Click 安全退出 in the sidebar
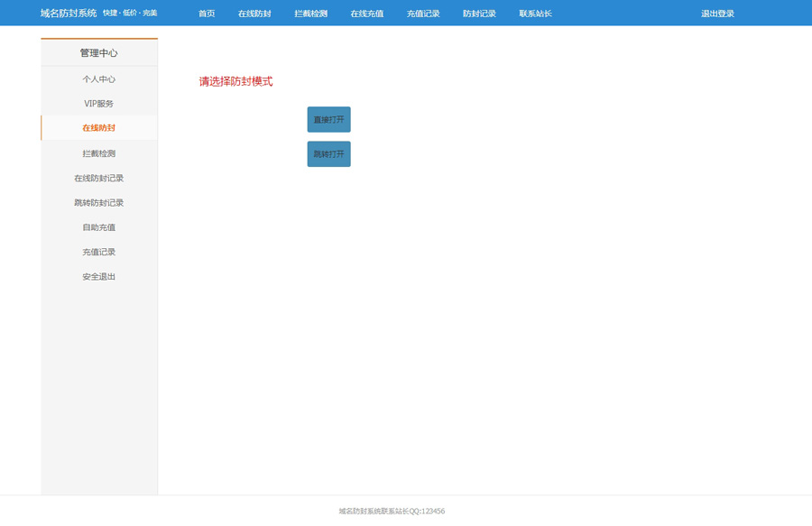The height and width of the screenshot is (526, 812). pos(99,277)
